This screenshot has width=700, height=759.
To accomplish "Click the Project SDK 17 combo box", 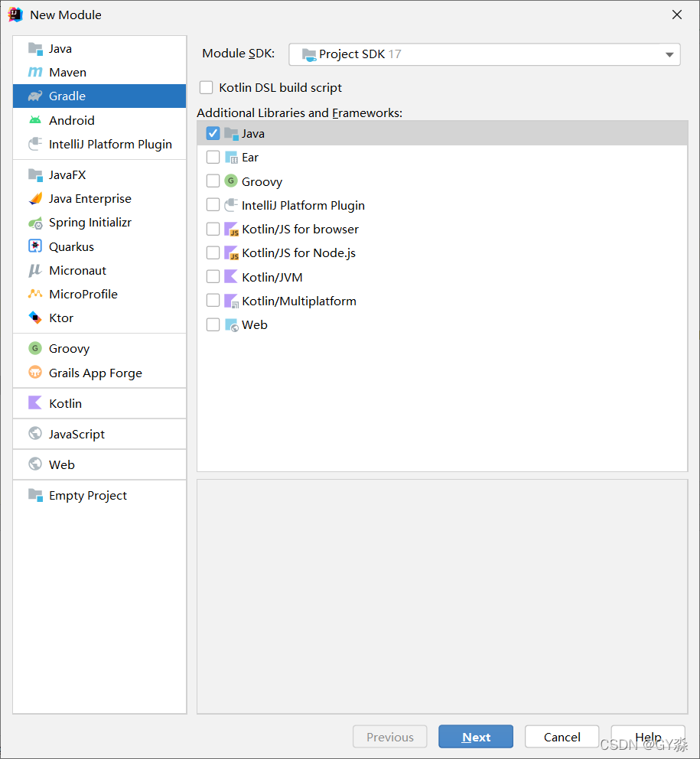I will (x=484, y=54).
